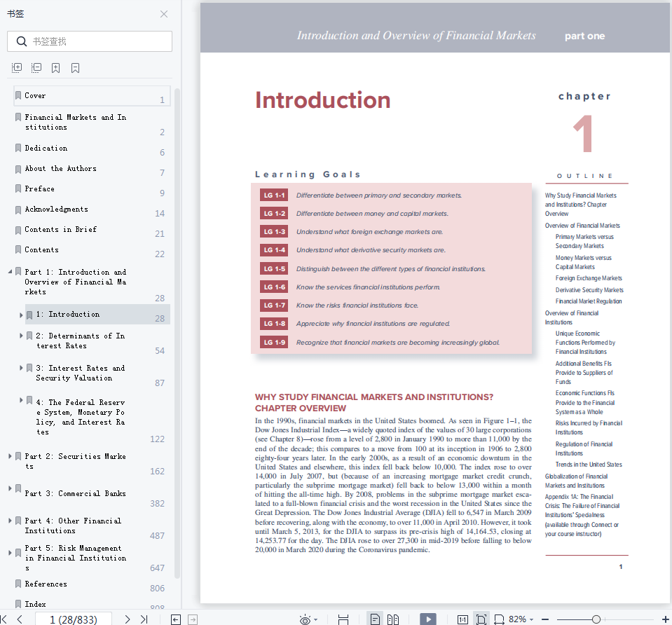Toggle continuous scrolling page break mode

(343, 619)
